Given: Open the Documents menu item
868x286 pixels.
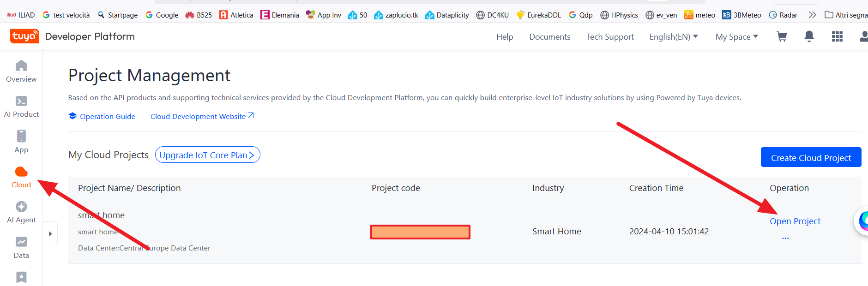Looking at the screenshot, I should coord(549,37).
